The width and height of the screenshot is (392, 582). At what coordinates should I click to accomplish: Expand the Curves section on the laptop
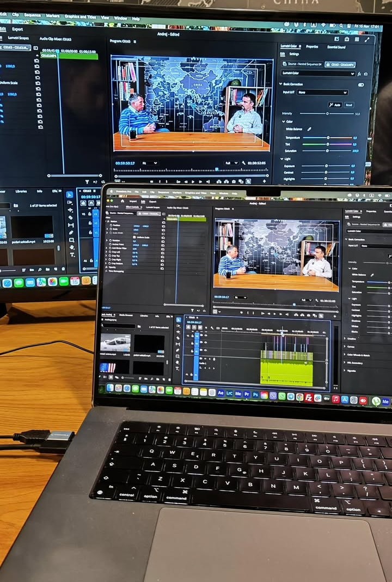345,346
